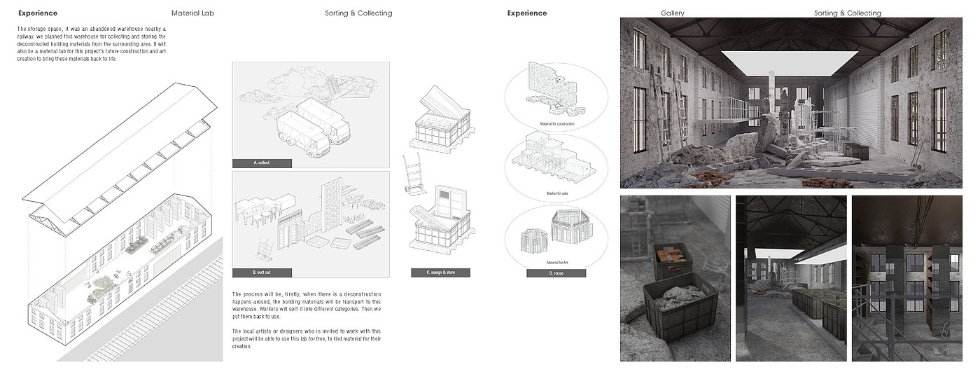
Task: Open the middle render showing rows of bins
Action: pos(791,278)
